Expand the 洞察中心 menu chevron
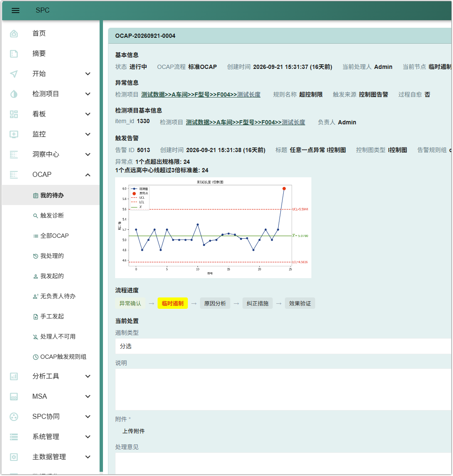Screen dimensions: 453x476 (88, 155)
